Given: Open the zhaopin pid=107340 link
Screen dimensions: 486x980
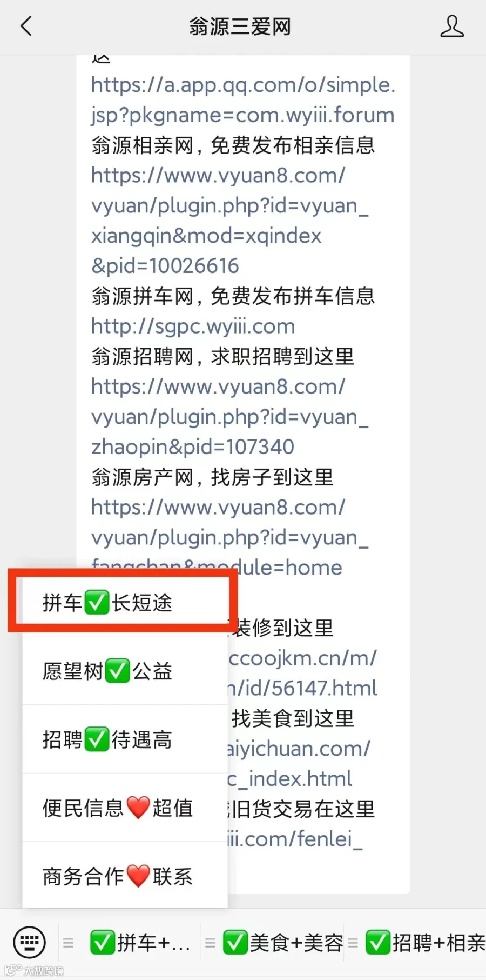Looking at the screenshot, I should tap(230, 417).
